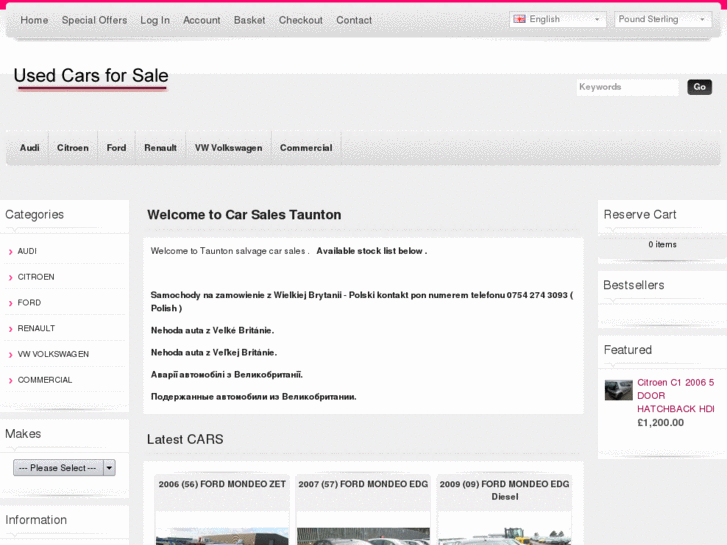
Task: View the 2009 Ford Mondeo EDG Diesel listing
Action: [x=504, y=490]
